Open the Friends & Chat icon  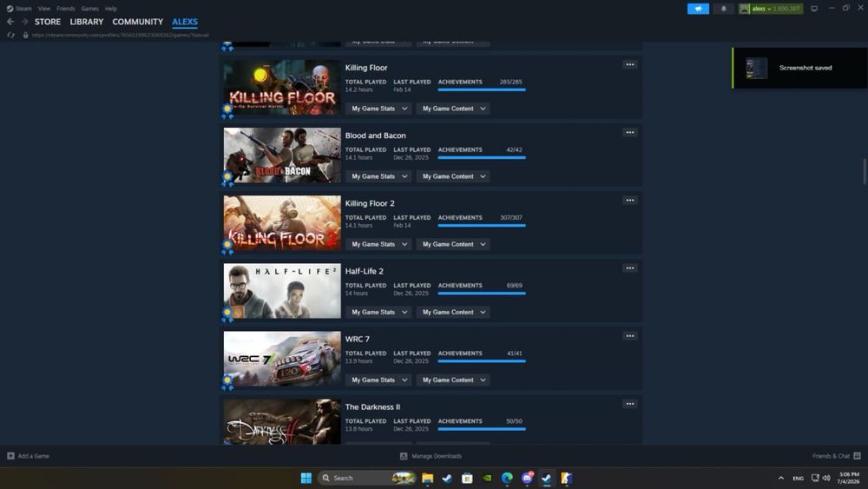pyautogui.click(x=857, y=456)
